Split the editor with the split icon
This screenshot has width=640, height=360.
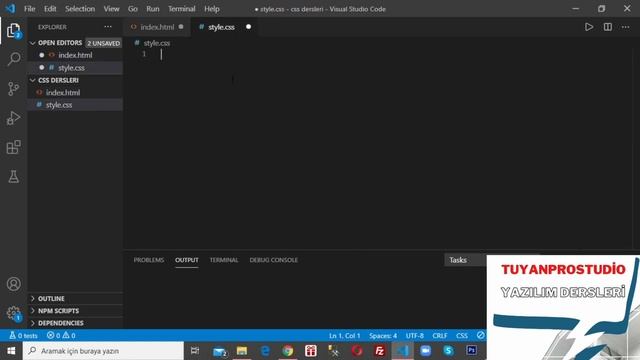point(608,27)
